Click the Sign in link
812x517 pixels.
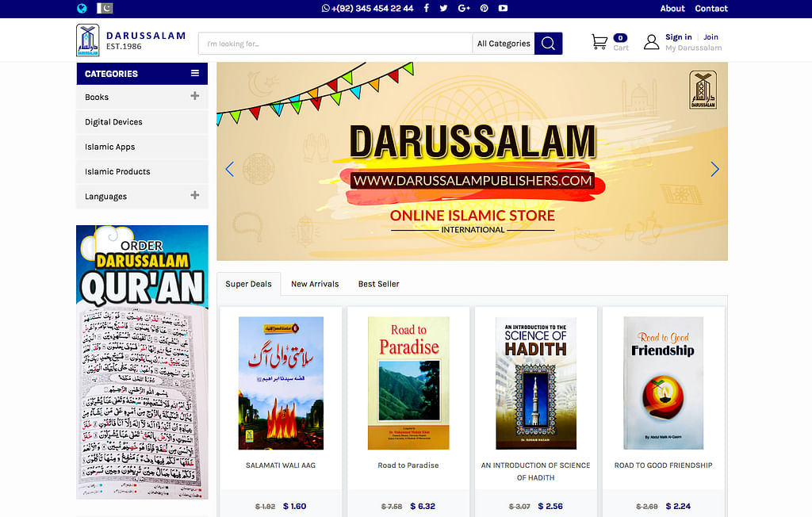[678, 37]
